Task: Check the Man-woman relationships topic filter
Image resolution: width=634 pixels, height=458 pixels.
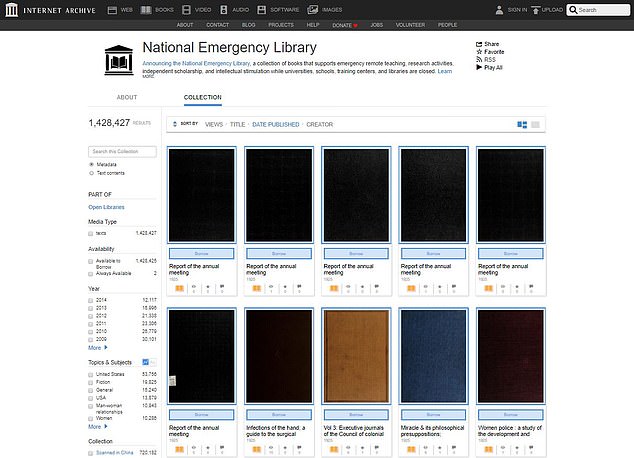Action: [x=91, y=406]
